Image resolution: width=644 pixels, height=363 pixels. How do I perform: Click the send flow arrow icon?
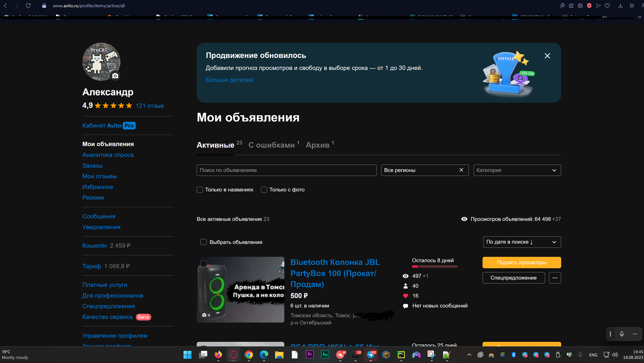pyautogui.click(x=598, y=6)
